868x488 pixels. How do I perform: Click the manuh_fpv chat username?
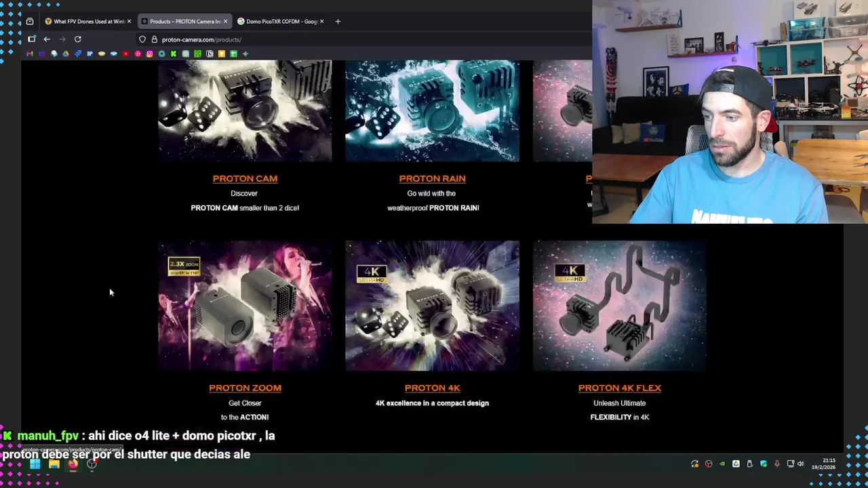47,436
